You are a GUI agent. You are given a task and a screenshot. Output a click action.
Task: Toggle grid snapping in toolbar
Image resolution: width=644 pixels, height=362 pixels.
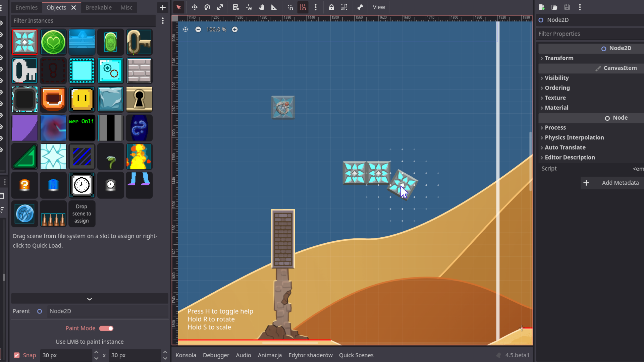[303, 7]
